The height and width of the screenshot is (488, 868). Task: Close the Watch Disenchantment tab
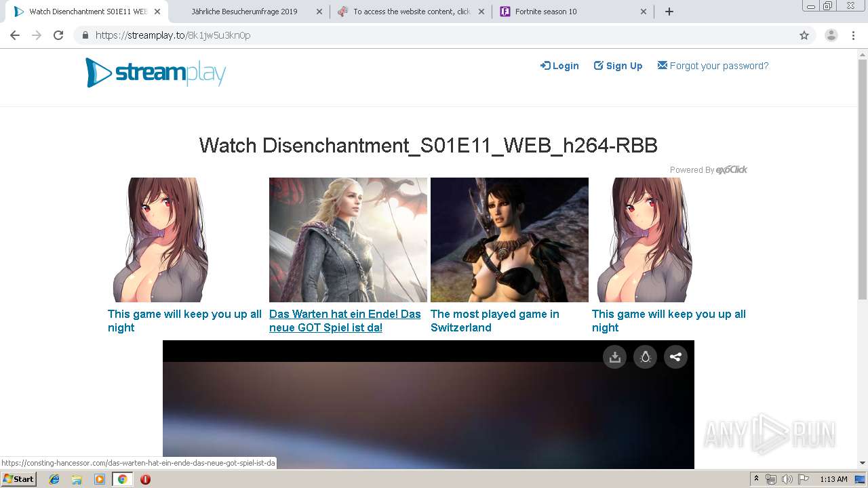[157, 12]
